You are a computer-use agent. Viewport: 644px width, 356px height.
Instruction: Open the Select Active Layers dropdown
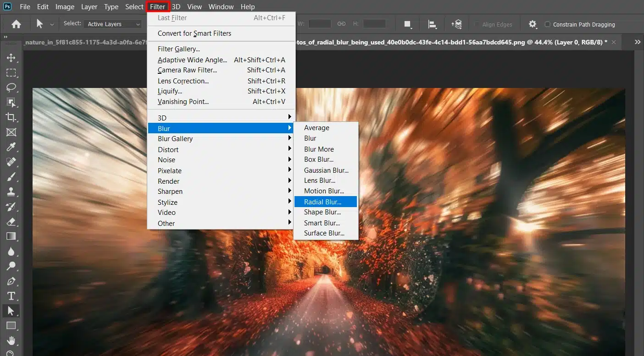coord(113,24)
